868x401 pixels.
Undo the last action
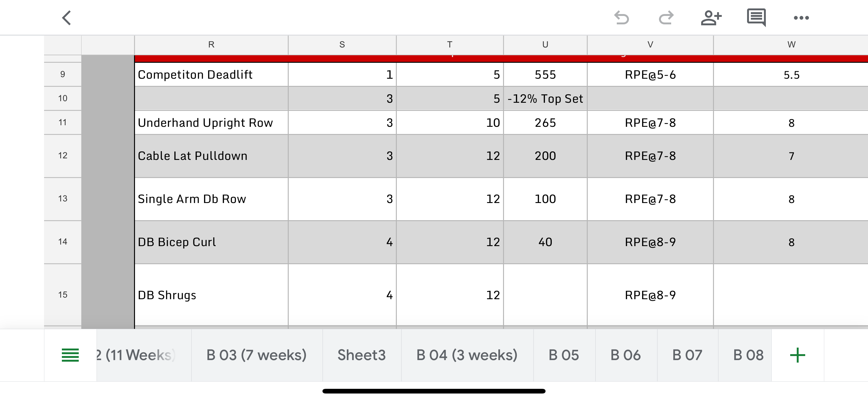tap(621, 18)
